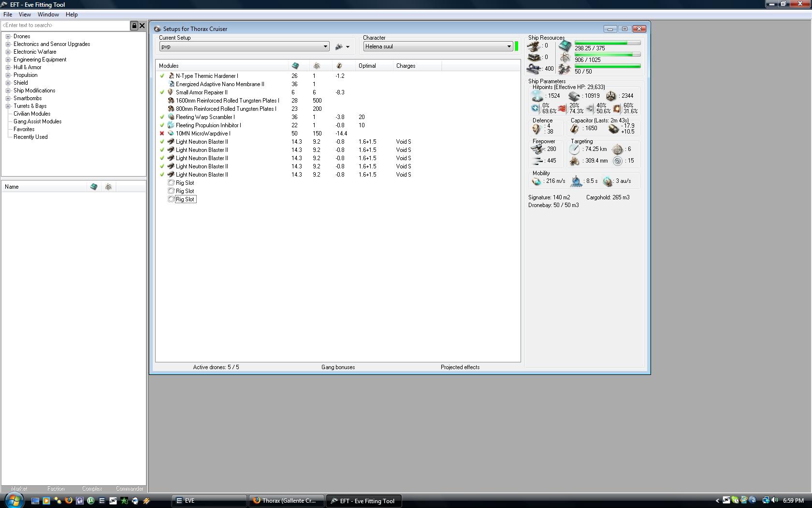This screenshot has width=812, height=508.
Task: Click the CPU usage bar 298.25 / 375
Action: 608,43
